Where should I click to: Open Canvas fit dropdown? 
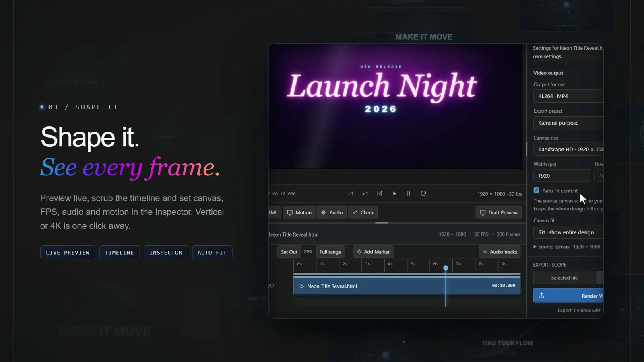pos(568,232)
